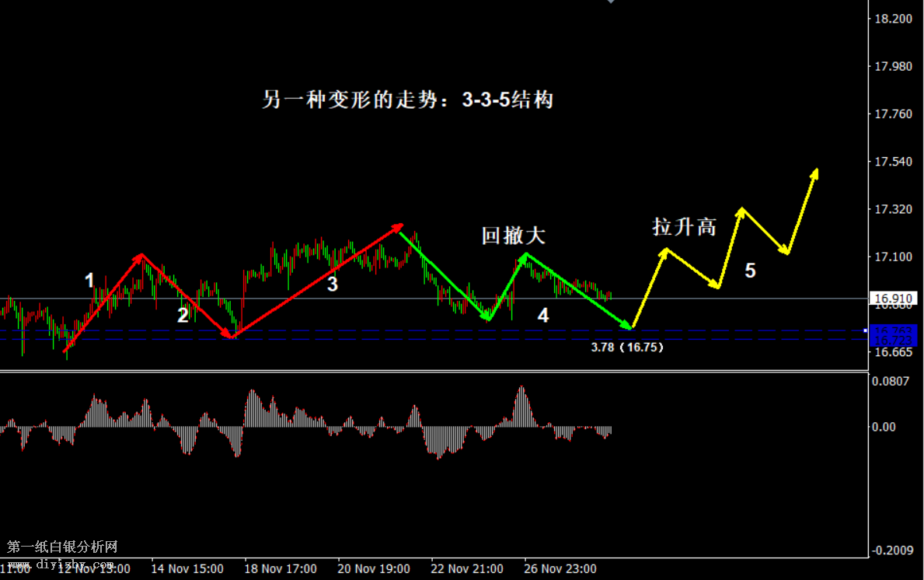The height and width of the screenshot is (580, 924).
Task: Click wave label 5 beside yellow arrows
Action: pyautogui.click(x=750, y=271)
